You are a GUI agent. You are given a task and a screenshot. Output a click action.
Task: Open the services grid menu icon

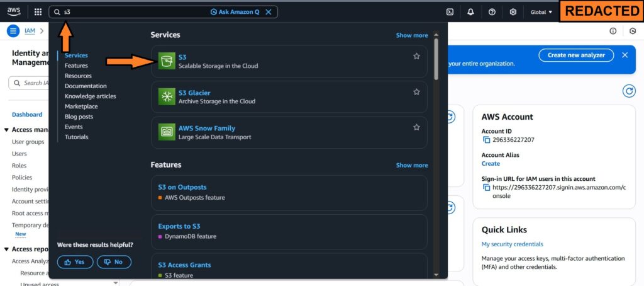click(x=38, y=12)
